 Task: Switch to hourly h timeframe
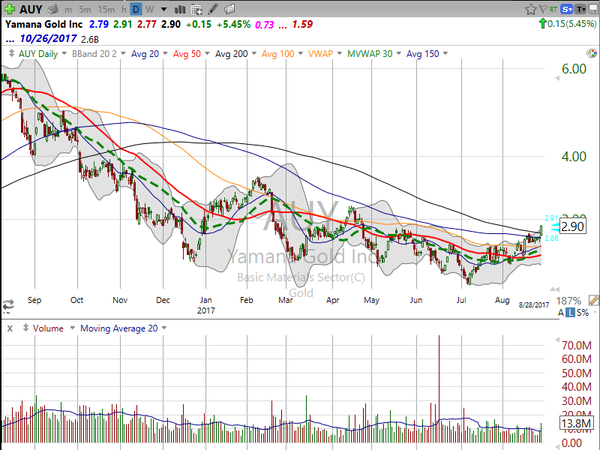[124, 10]
